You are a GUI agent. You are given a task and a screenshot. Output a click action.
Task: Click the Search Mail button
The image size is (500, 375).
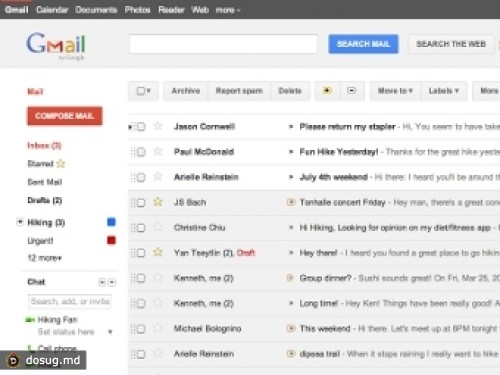point(363,44)
